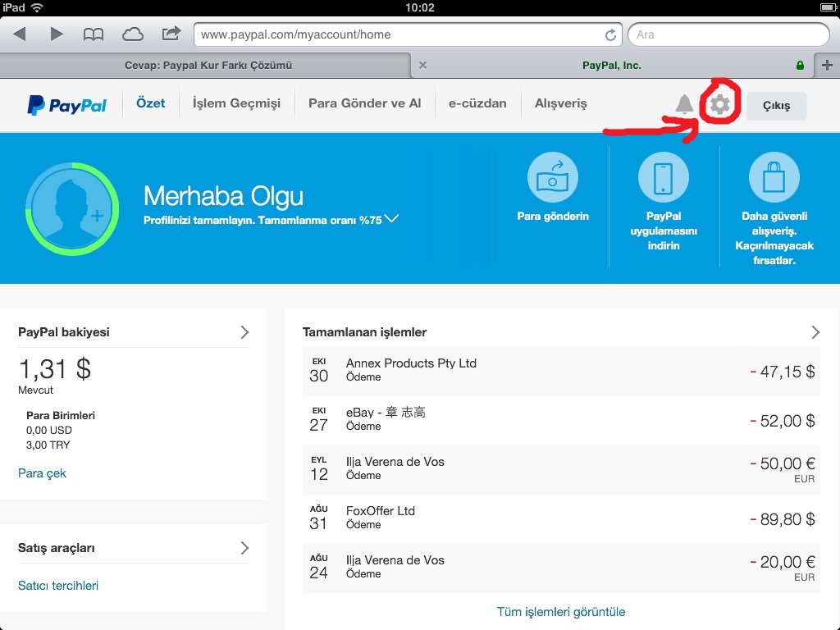Screen dimensions: 840x630
Task: Tap the PayPal app download phone icon
Action: click(x=663, y=177)
